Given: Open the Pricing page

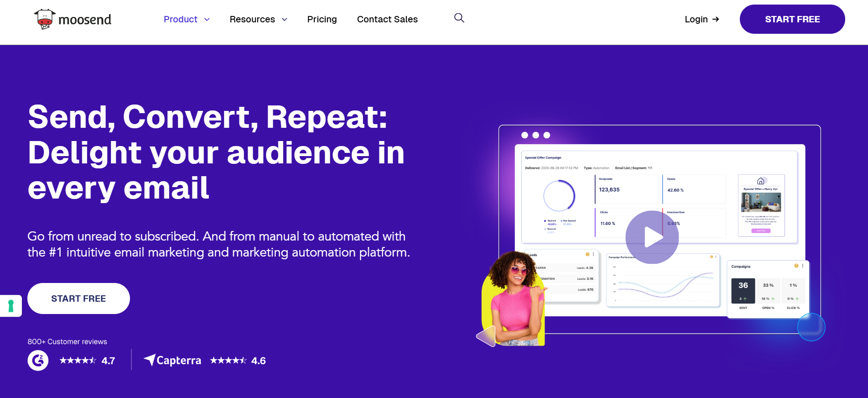Looking at the screenshot, I should point(322,19).
